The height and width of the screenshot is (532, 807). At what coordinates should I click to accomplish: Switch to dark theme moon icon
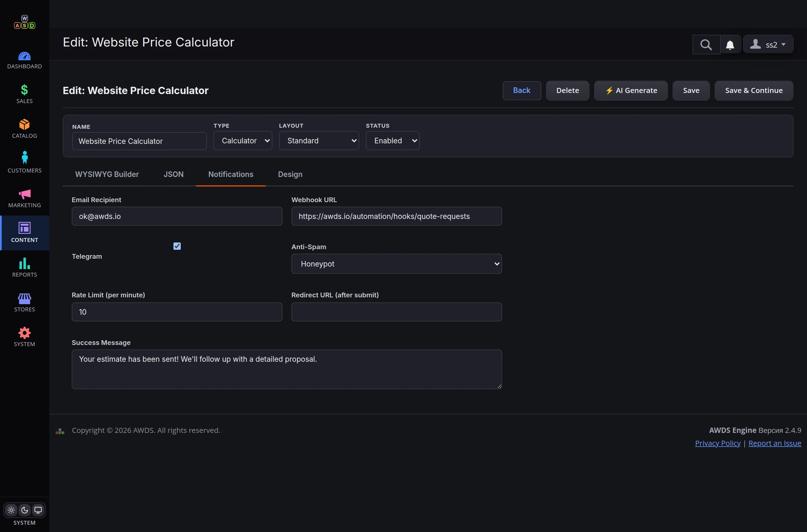(x=24, y=510)
